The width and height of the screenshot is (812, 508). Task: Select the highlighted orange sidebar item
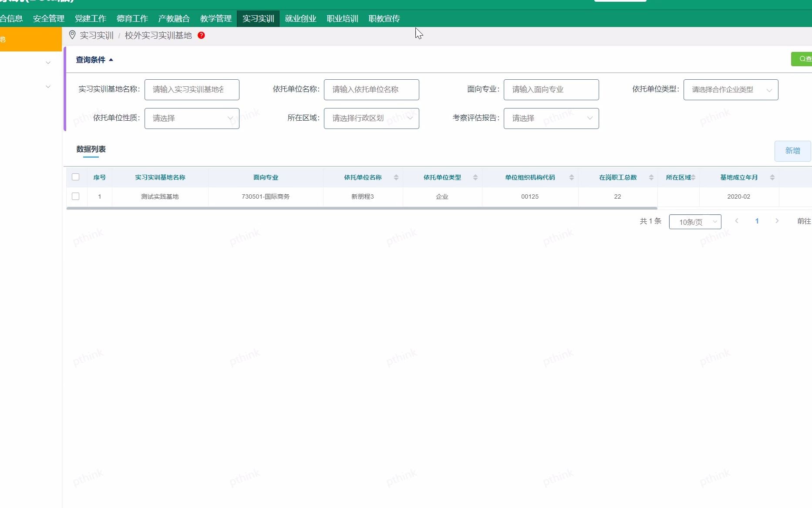click(x=30, y=39)
